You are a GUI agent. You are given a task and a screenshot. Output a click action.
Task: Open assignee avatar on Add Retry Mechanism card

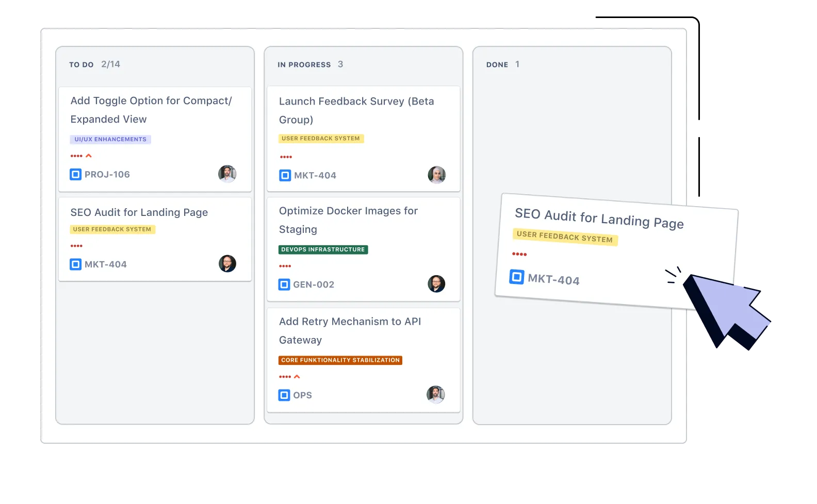436,395
